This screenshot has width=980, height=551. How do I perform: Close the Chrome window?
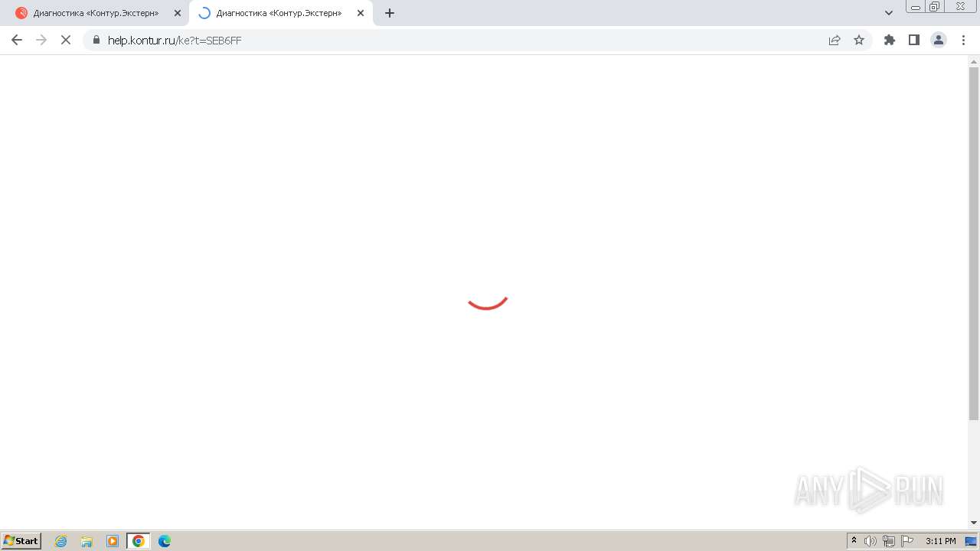point(960,6)
